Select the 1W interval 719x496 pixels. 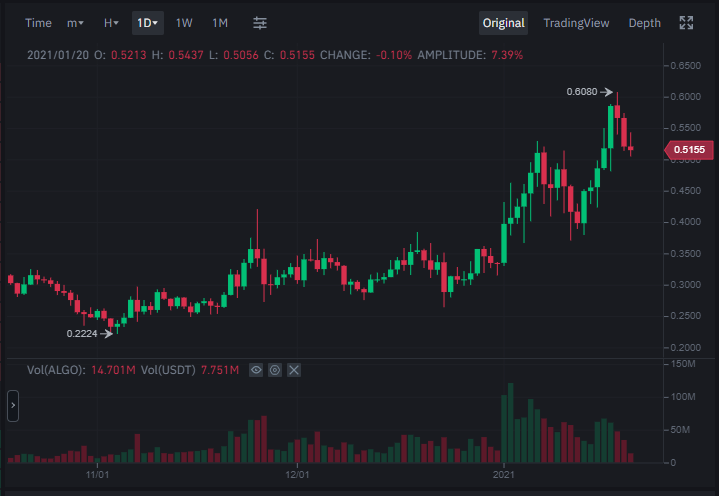pyautogui.click(x=184, y=23)
